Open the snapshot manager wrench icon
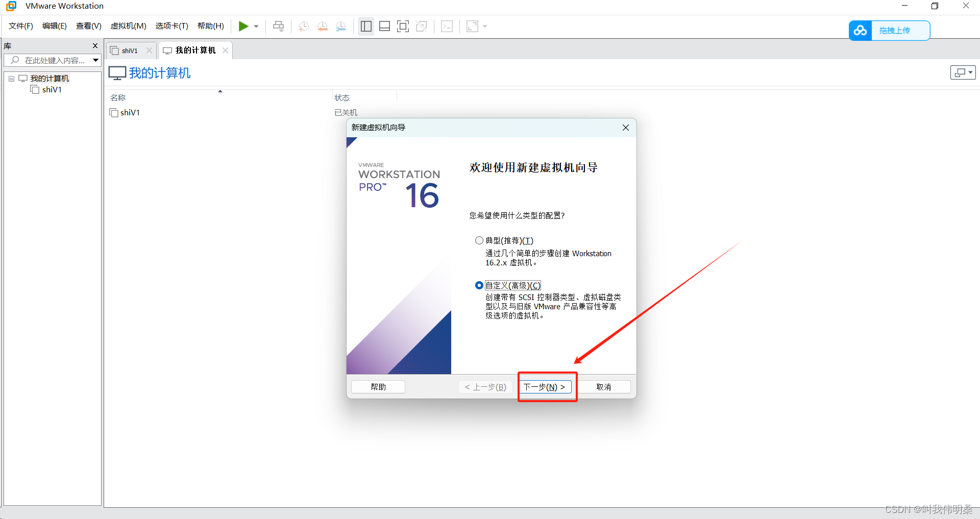Screen dimensions: 980x519 pyautogui.click(x=341, y=26)
